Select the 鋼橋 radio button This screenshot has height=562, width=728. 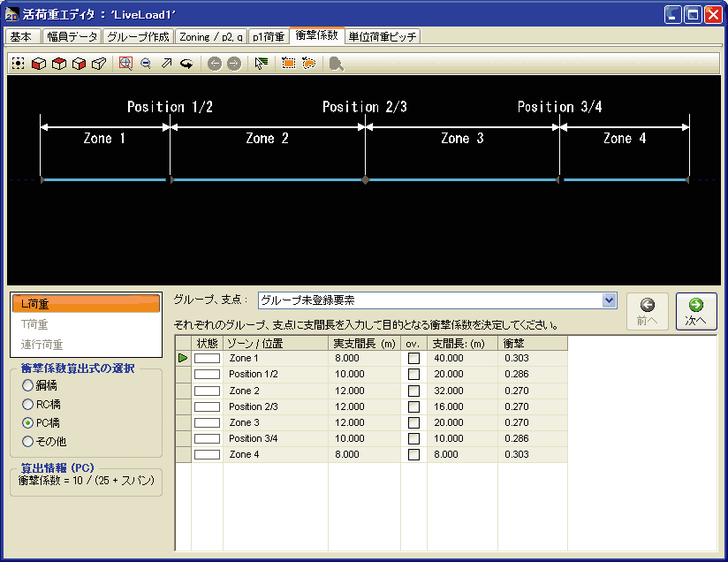click(27, 385)
